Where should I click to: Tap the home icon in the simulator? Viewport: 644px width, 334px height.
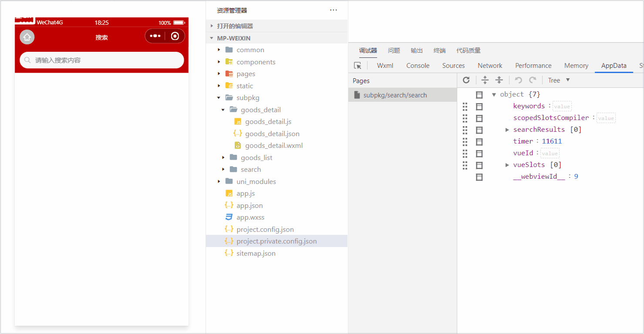[x=27, y=37]
